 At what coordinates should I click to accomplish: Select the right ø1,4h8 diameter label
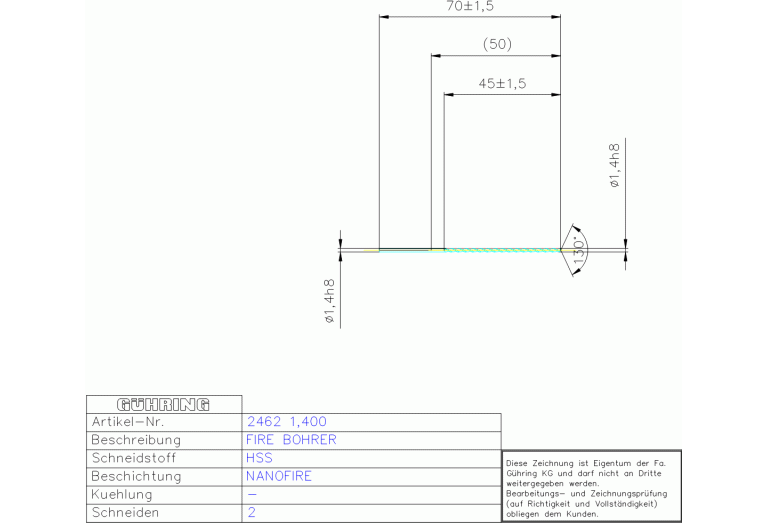pyautogui.click(x=614, y=166)
